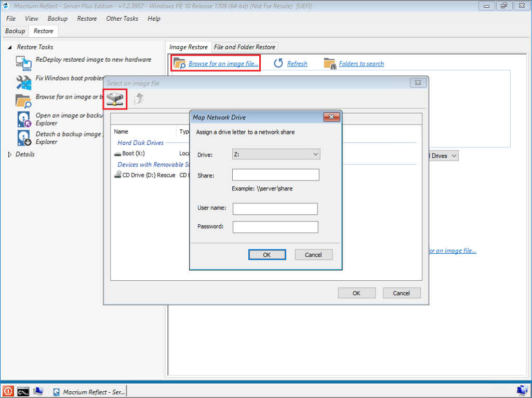Open the command prompt from the taskbar

coord(23,391)
